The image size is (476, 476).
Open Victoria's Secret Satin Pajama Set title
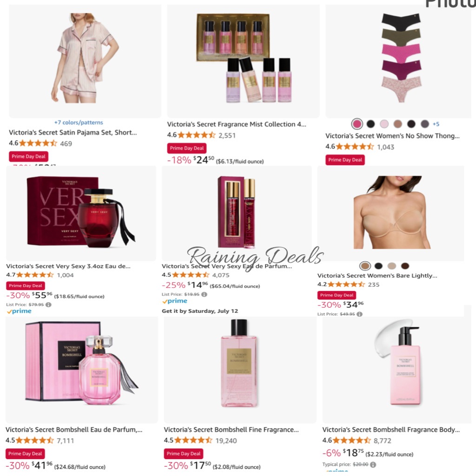click(73, 132)
